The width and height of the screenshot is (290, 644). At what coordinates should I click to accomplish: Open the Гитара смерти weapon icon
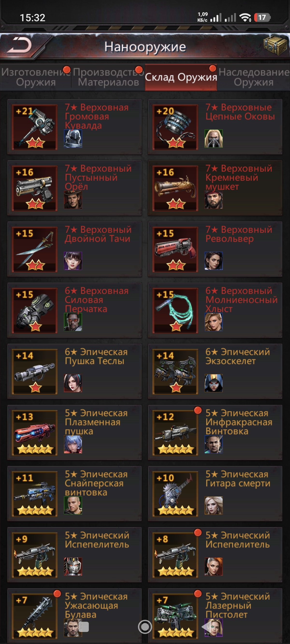tap(175, 494)
